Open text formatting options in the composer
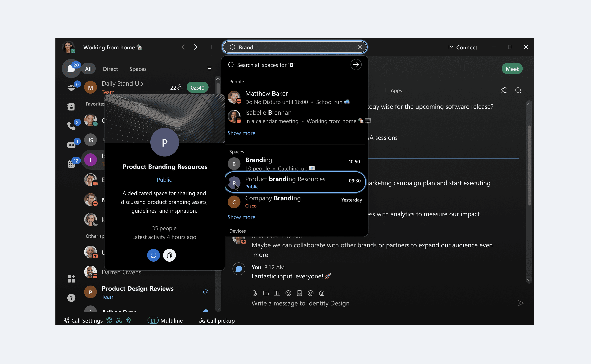The image size is (591, 364). coord(277,293)
